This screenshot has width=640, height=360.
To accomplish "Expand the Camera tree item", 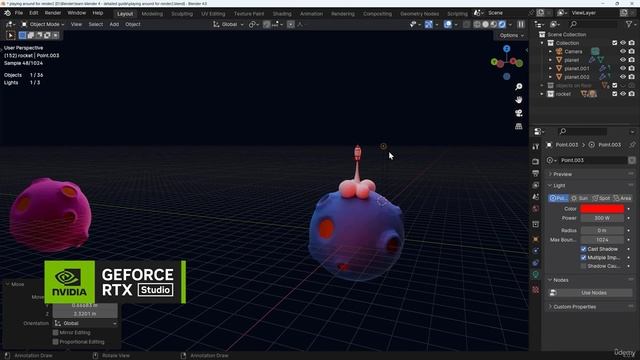I will [550, 51].
